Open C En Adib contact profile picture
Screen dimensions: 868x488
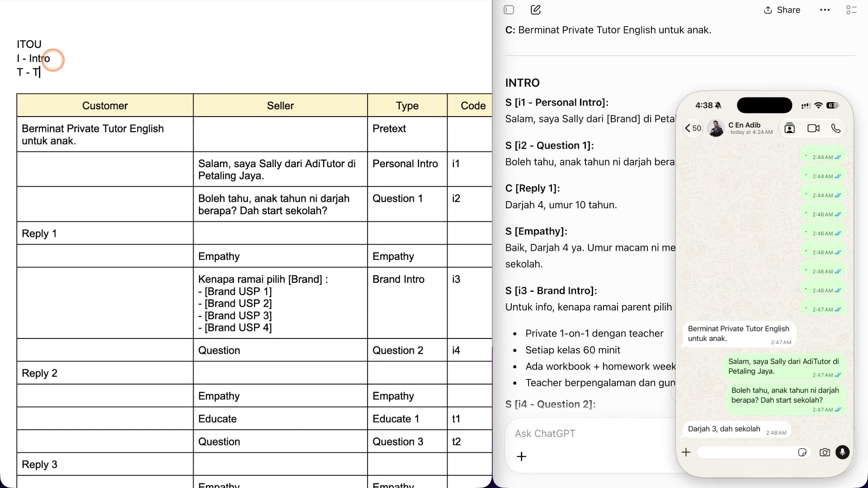click(716, 128)
